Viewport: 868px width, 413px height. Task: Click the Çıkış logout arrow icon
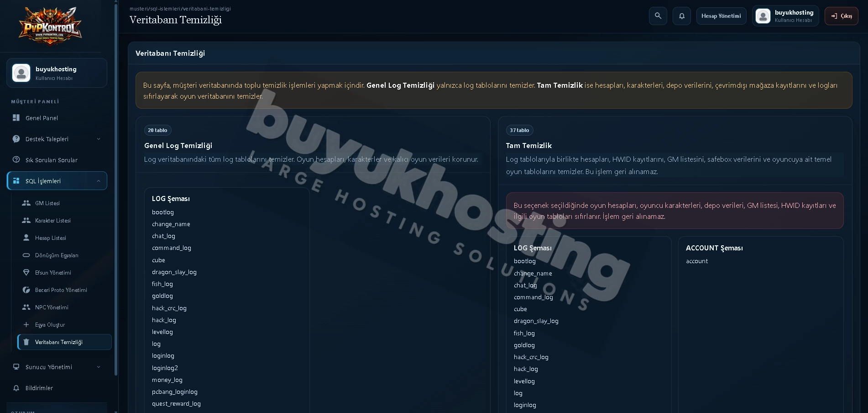pyautogui.click(x=834, y=16)
